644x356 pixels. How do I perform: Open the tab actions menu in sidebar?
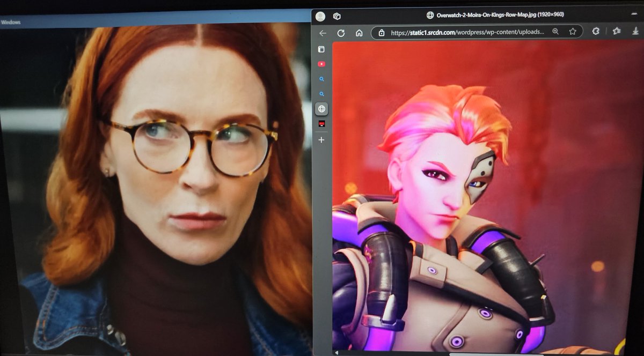[321, 49]
